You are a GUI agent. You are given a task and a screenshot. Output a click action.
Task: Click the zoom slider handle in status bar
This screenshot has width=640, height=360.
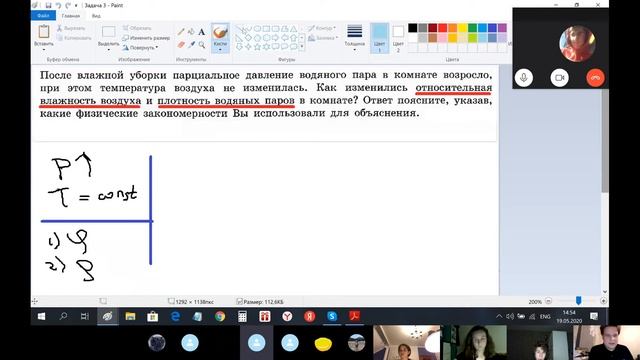coord(578,301)
